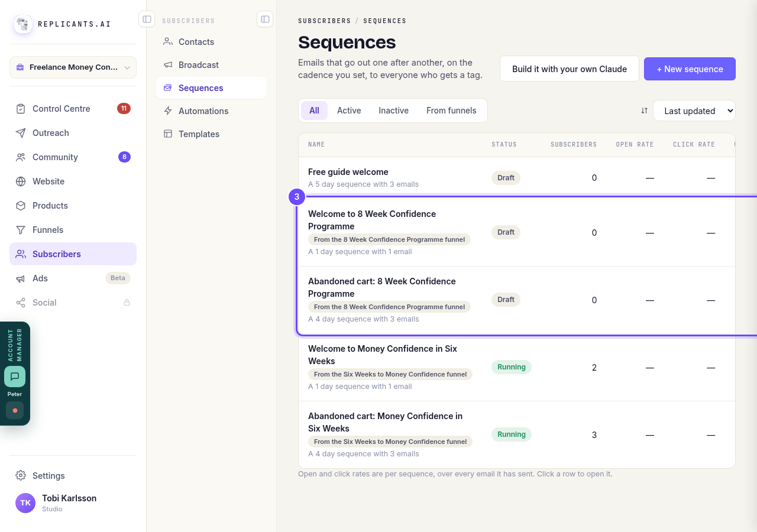Click the Subscribers column header
Screen dimensions: 757x532
[574, 144]
